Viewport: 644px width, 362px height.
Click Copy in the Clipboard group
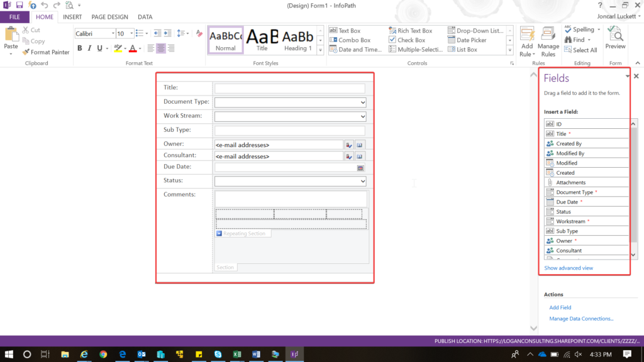pos(33,41)
